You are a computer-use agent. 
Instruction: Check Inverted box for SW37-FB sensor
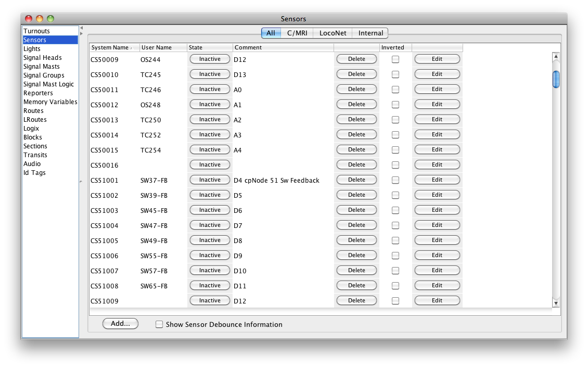pyautogui.click(x=395, y=180)
